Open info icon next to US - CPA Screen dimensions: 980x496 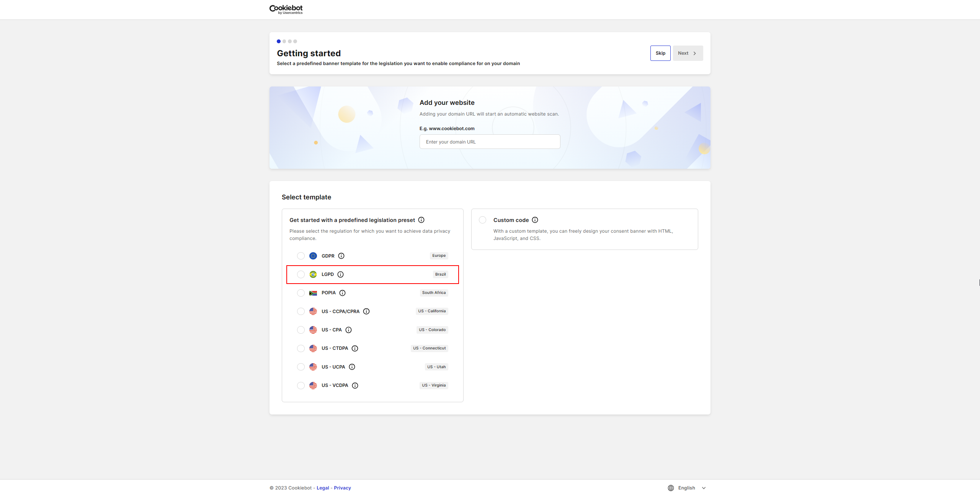[348, 330]
